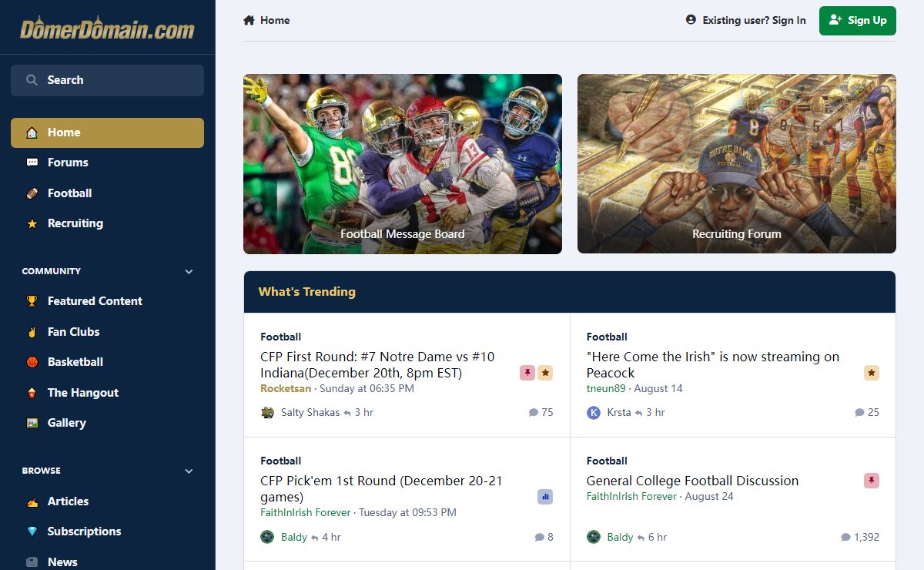Click "August 14" date text

point(658,388)
